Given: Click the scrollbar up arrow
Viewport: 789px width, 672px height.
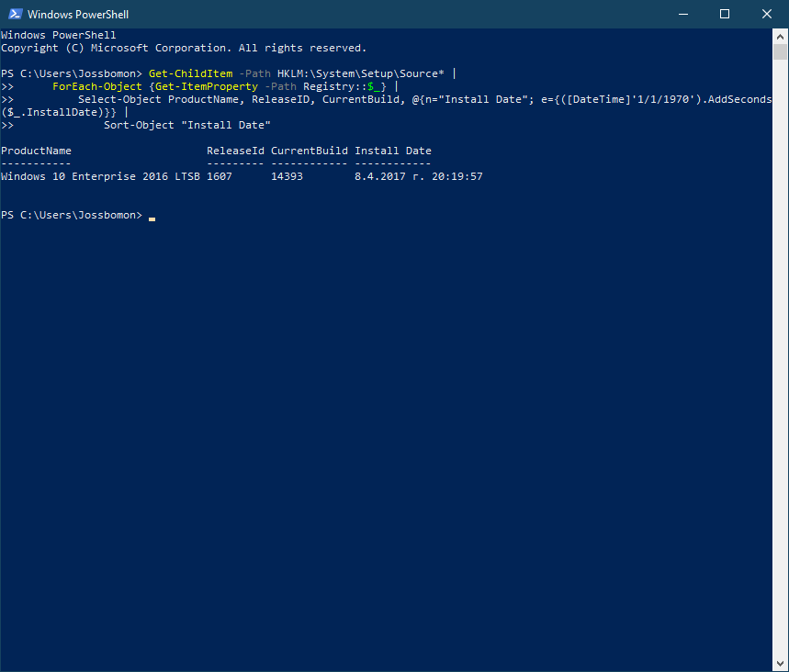Looking at the screenshot, I should coord(780,36).
